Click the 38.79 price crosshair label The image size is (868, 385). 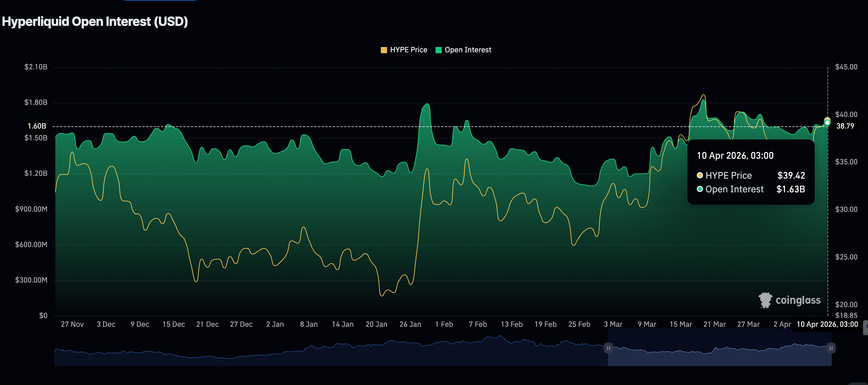click(x=845, y=126)
